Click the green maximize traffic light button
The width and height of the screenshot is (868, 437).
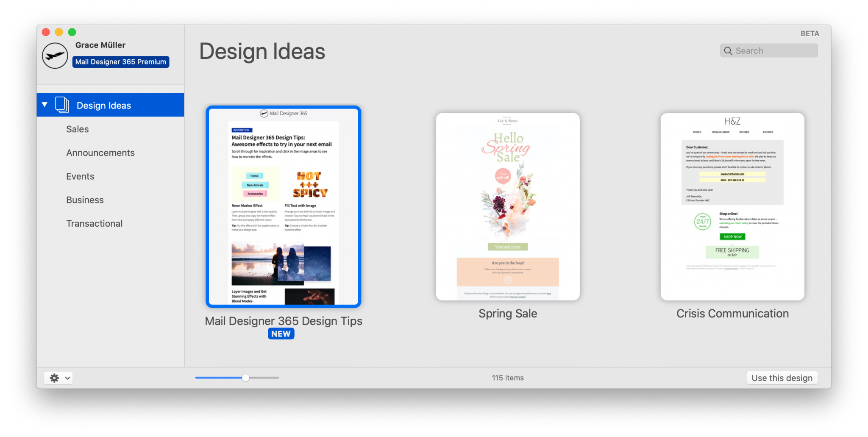[x=72, y=32]
